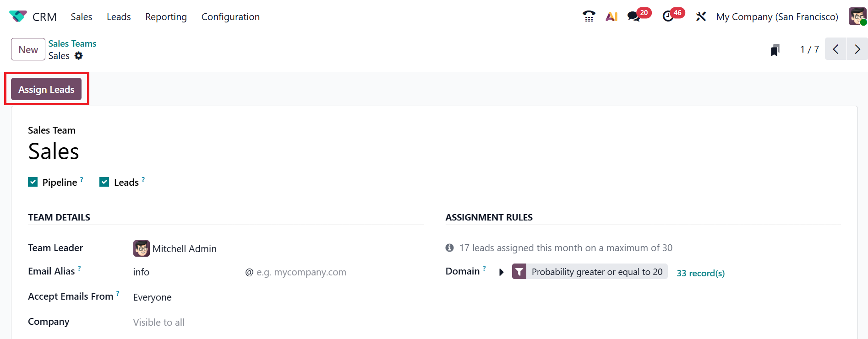
Task: Expand the Domain filter arrow
Action: click(502, 272)
